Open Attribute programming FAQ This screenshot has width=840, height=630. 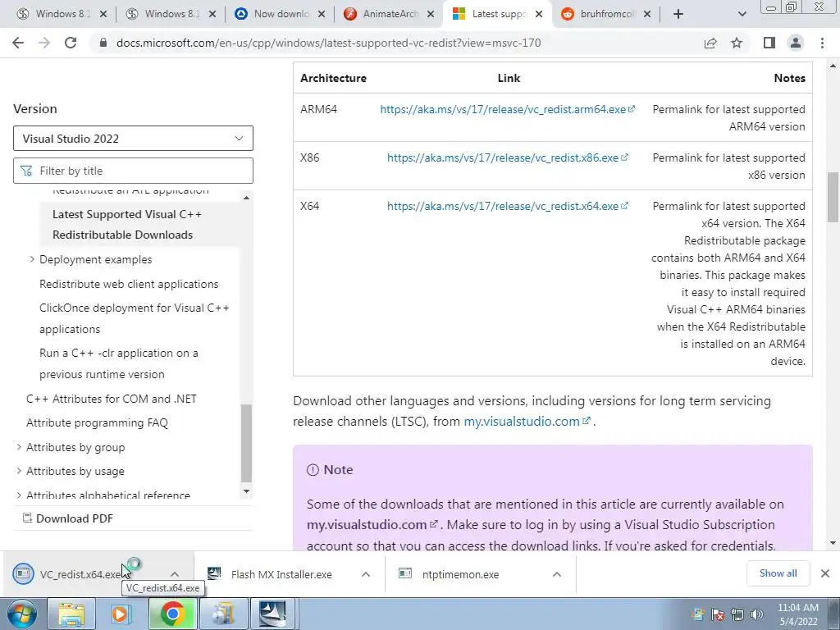(x=97, y=422)
